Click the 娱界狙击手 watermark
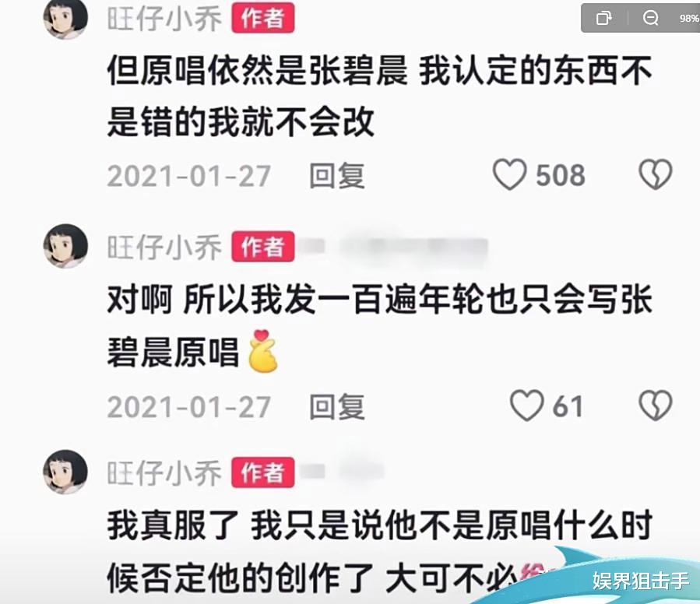This screenshot has height=604, width=700. coord(641,581)
